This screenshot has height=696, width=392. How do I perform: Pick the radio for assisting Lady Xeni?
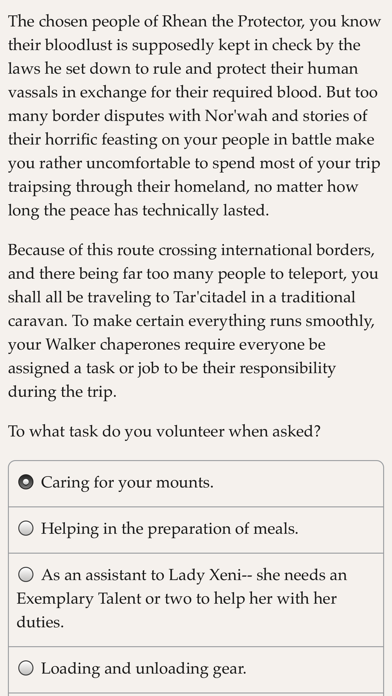(26, 575)
